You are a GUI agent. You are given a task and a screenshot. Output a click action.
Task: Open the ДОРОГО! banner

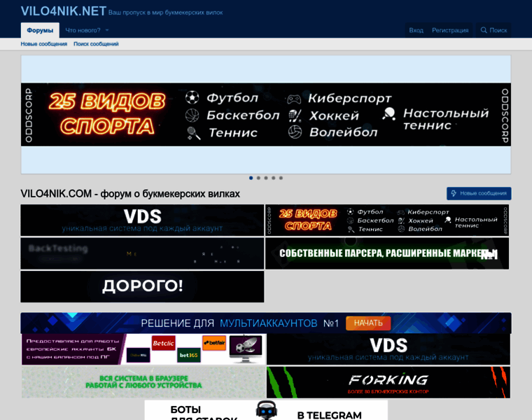coord(142,287)
